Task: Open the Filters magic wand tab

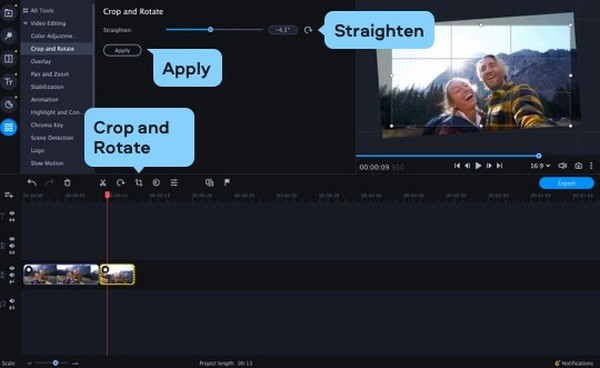Action: pos(8,36)
